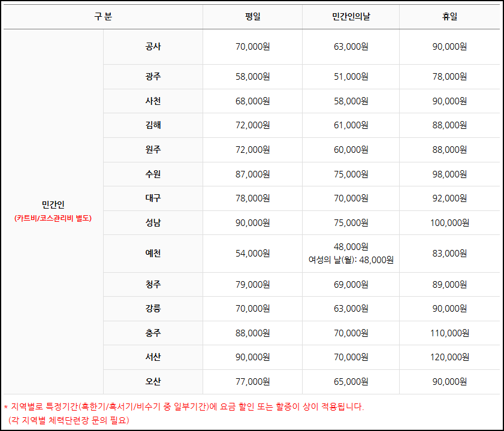The image size is (504, 431).
Task: Click 수원's 87,000원 weekday price
Action: tap(252, 174)
